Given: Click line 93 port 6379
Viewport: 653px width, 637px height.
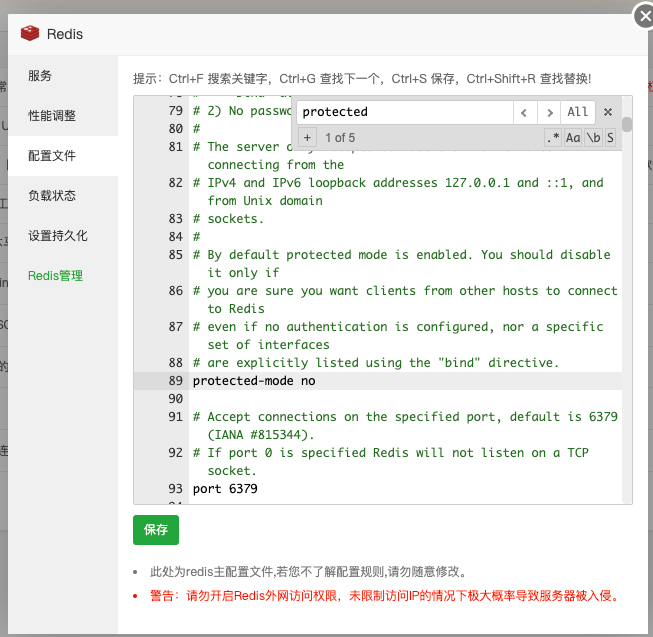Looking at the screenshot, I should click(225, 488).
